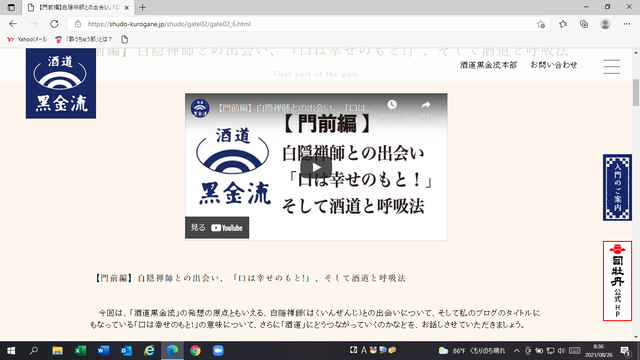Click the video channel avatar icon
Screen dimensions: 640x360
click(x=200, y=108)
